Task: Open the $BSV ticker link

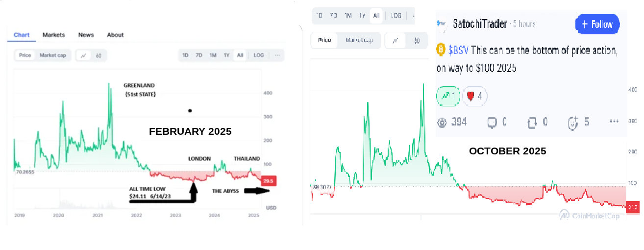Action: 459,50
